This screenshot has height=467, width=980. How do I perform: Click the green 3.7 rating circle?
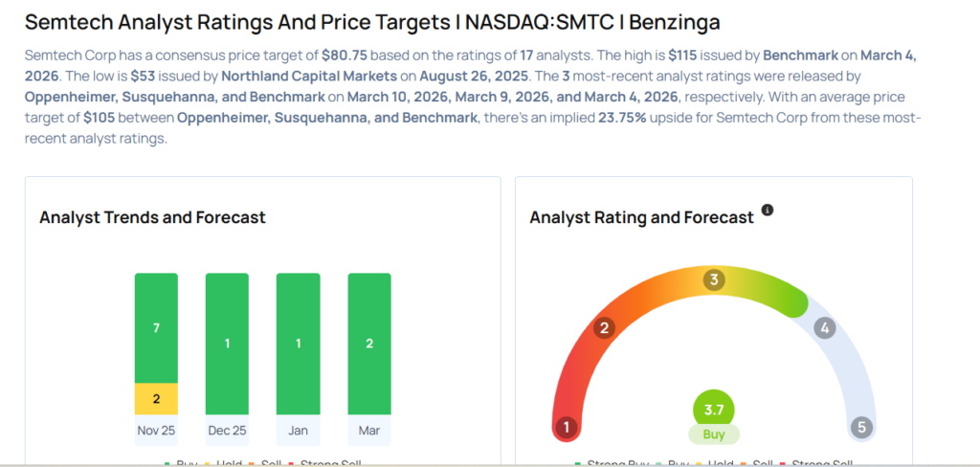pyautogui.click(x=713, y=410)
